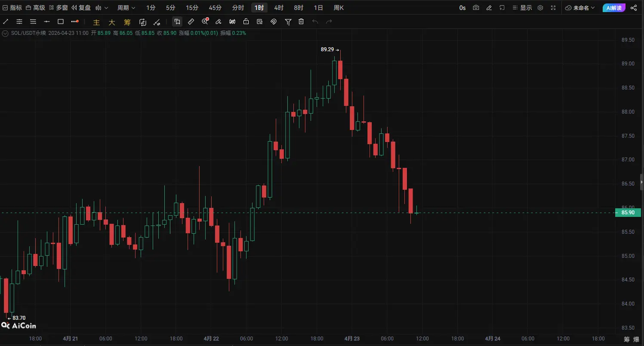Switch to the 1日 daily timeframe
This screenshot has width=644, height=346.
[x=318, y=8]
